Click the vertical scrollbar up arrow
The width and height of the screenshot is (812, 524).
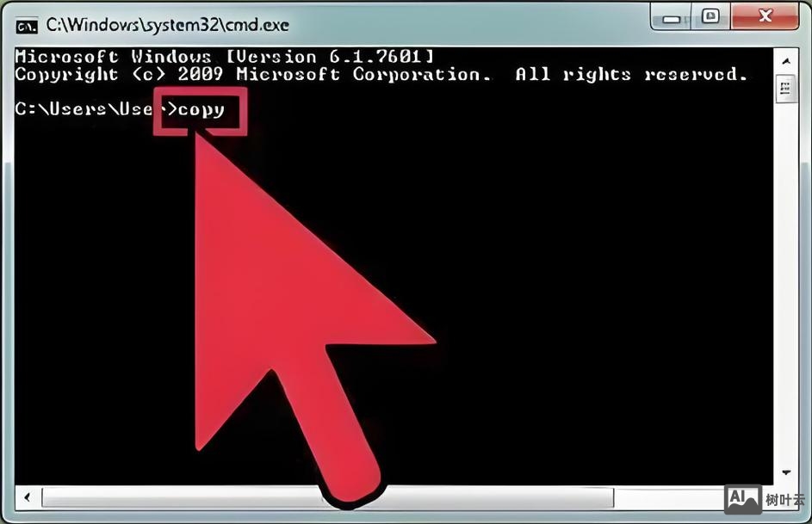tap(786, 61)
